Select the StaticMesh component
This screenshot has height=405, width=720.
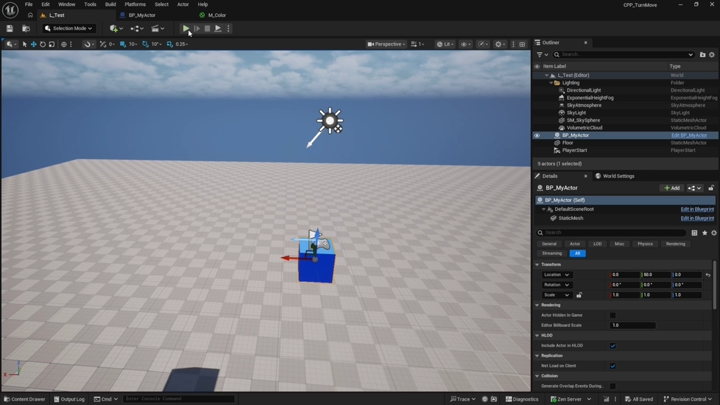click(571, 218)
